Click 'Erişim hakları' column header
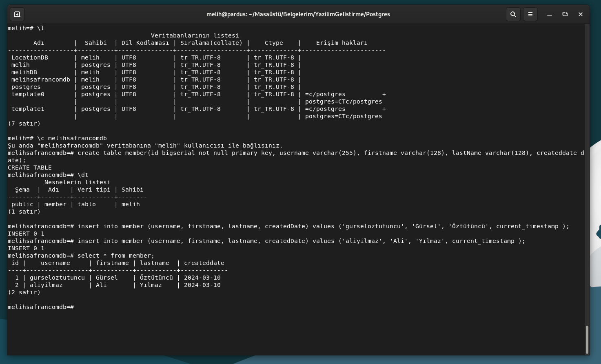Viewport: 601px width, 364px height. pyautogui.click(x=342, y=43)
